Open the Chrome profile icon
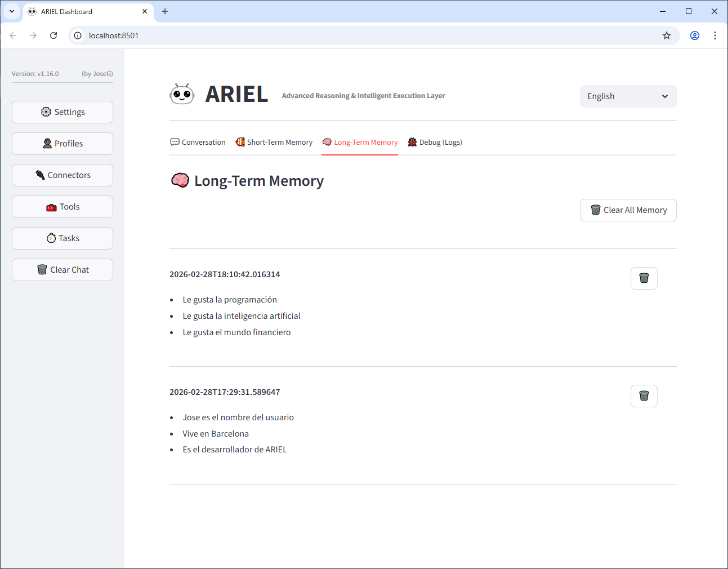 tap(695, 35)
